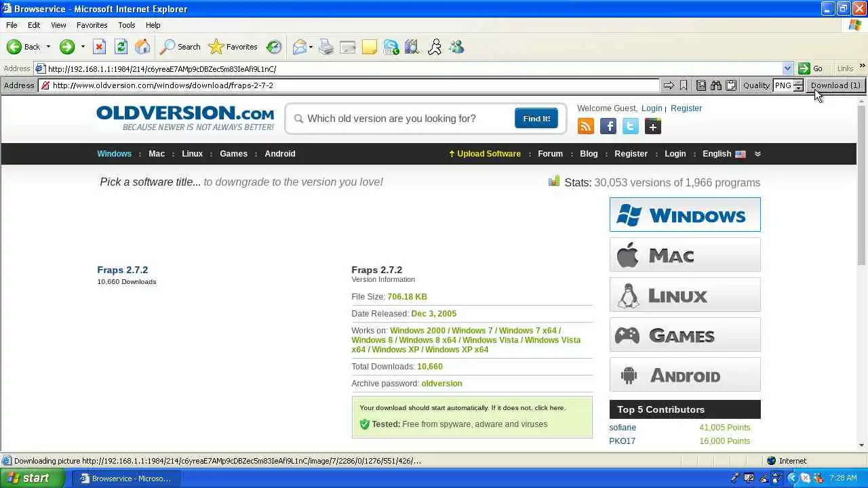Stop page loading with red X icon
Viewport: 868px width, 488px height.
tap(99, 47)
